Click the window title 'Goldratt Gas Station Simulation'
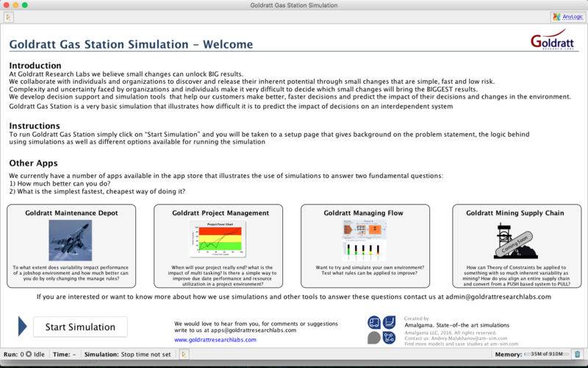This screenshot has height=368, width=588. pyautogui.click(x=294, y=5)
